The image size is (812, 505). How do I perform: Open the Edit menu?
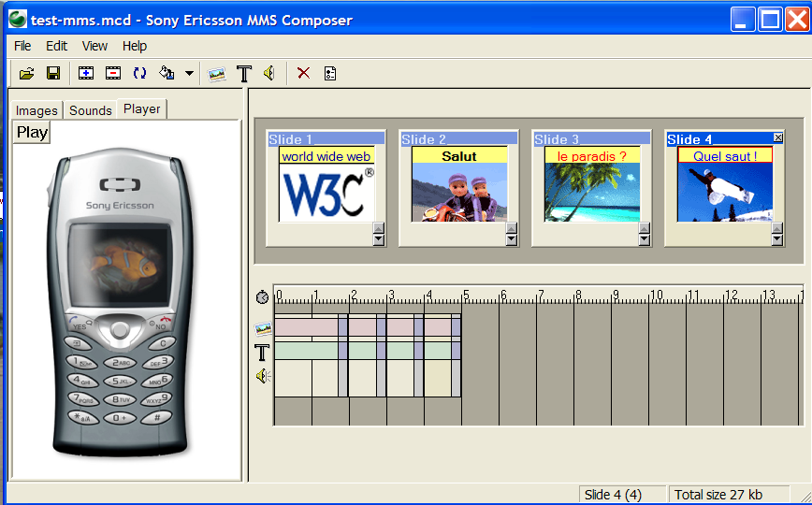(56, 46)
